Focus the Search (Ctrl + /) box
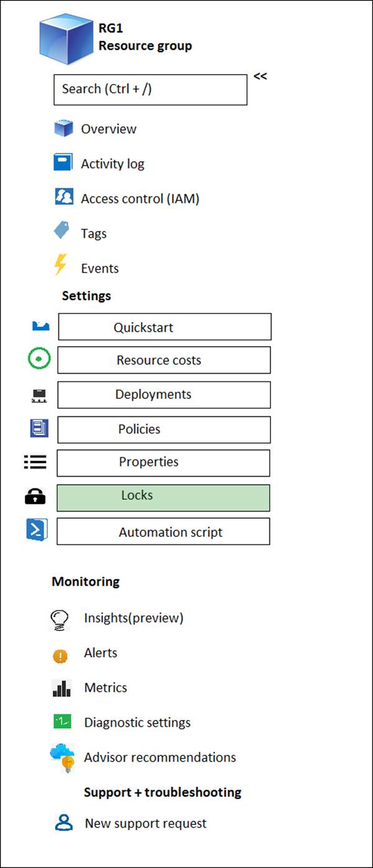This screenshot has width=373, height=868. pyautogui.click(x=150, y=90)
